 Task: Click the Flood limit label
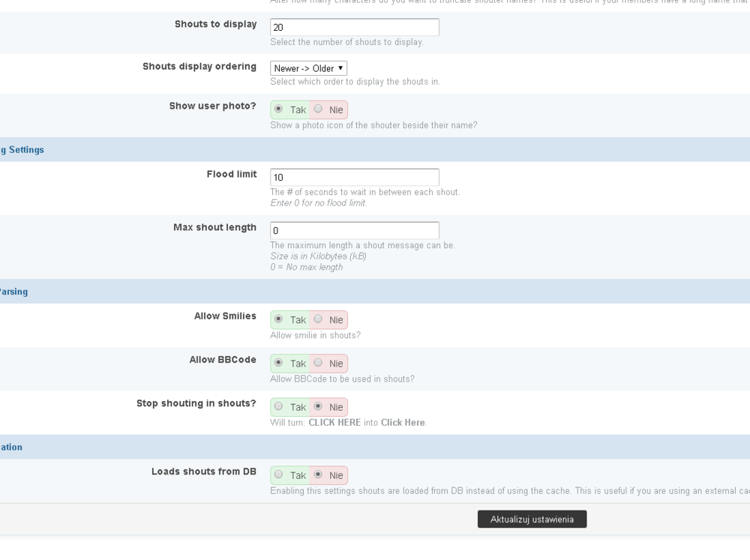[x=232, y=175]
